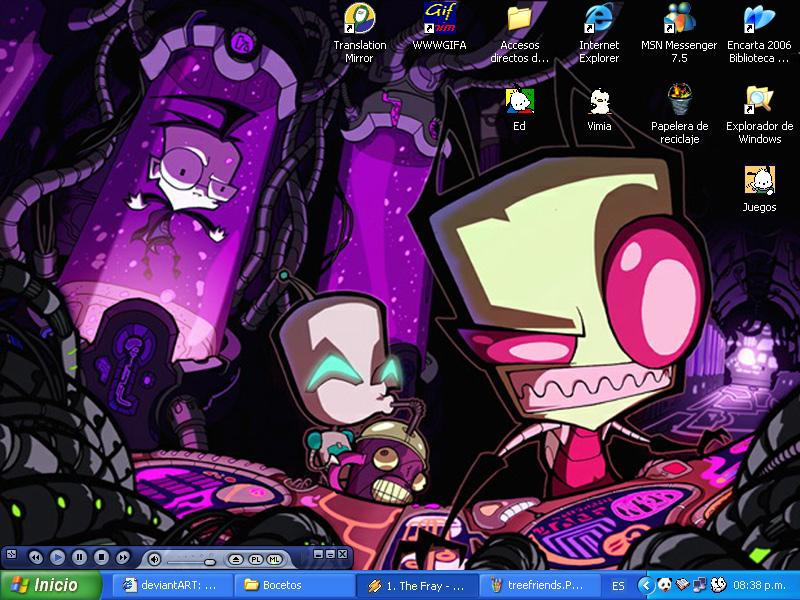
Task: Open the ES language bar selector
Action: 618,586
